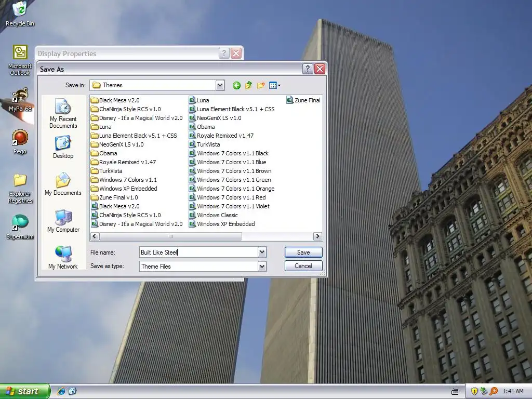
Task: Select the Zune Final v1.0 folder
Action: (x=114, y=197)
